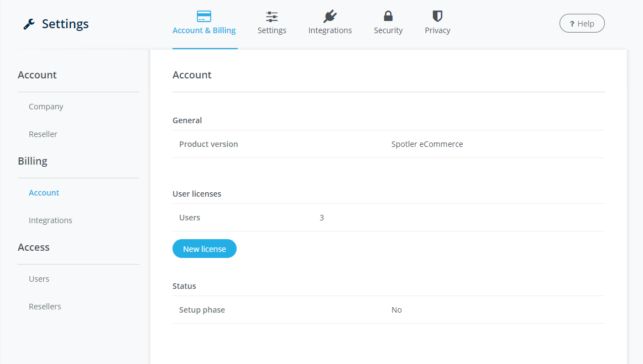Navigate to Resellers under the Access section

pyautogui.click(x=45, y=307)
